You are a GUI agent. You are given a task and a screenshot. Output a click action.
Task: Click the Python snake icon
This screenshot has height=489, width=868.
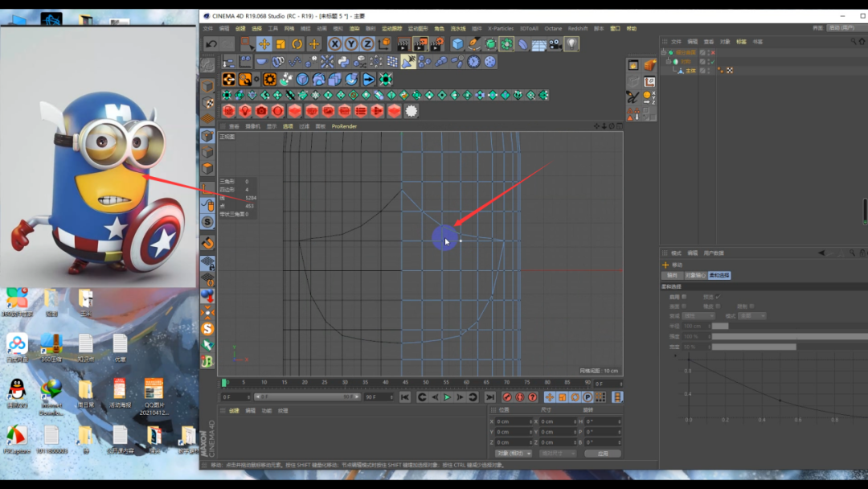click(x=343, y=61)
